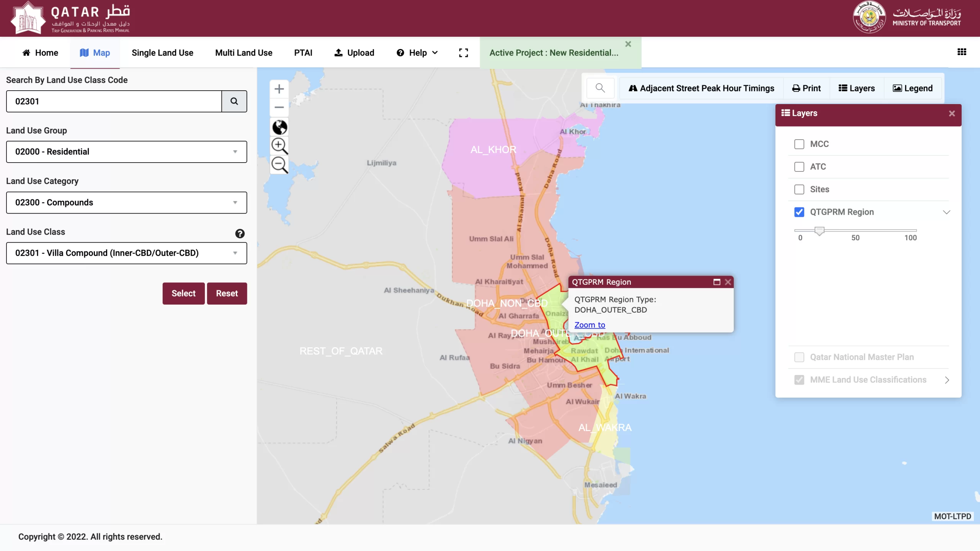The width and height of the screenshot is (980, 551).
Task: Collapse the QTGPRM Region layer options
Action: coord(946,212)
